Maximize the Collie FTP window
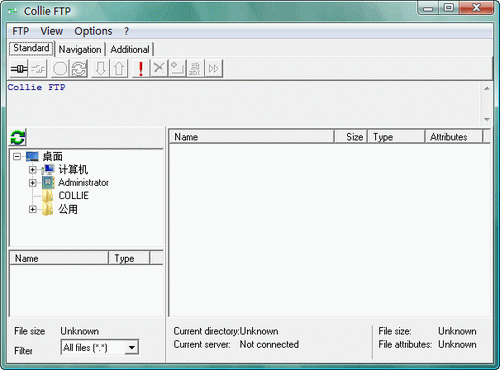This screenshot has height=370, width=500. coord(449,8)
